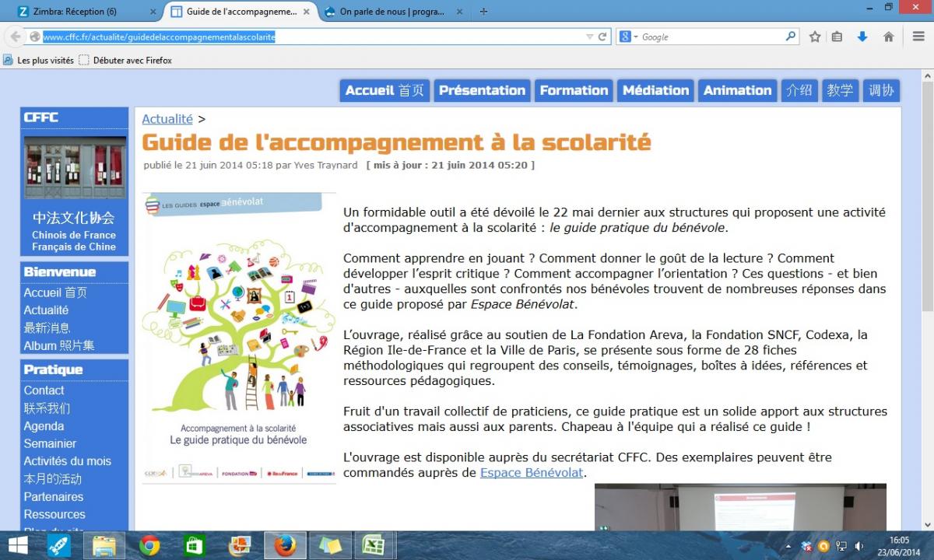Screen dimensions: 934x560
Task: Open Les plus visités bookmark
Action: (x=38, y=60)
